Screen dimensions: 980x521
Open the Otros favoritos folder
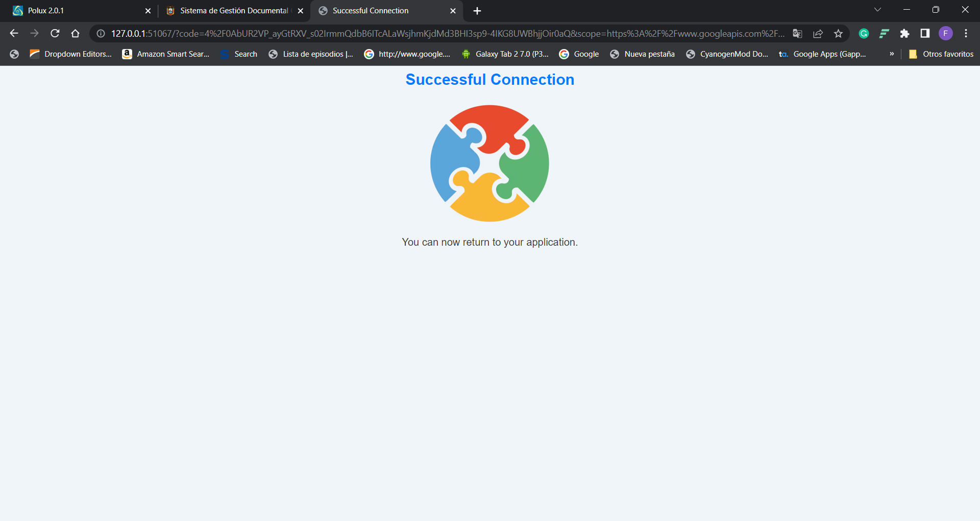point(941,54)
